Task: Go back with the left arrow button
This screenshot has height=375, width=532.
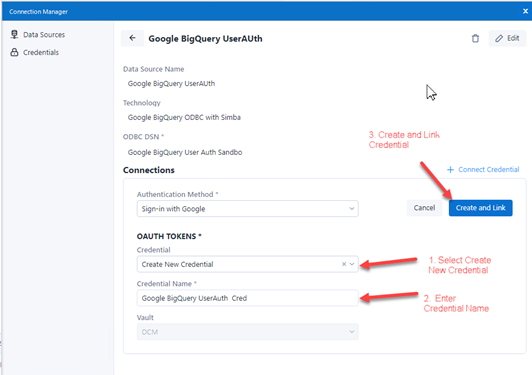Action: pos(132,38)
